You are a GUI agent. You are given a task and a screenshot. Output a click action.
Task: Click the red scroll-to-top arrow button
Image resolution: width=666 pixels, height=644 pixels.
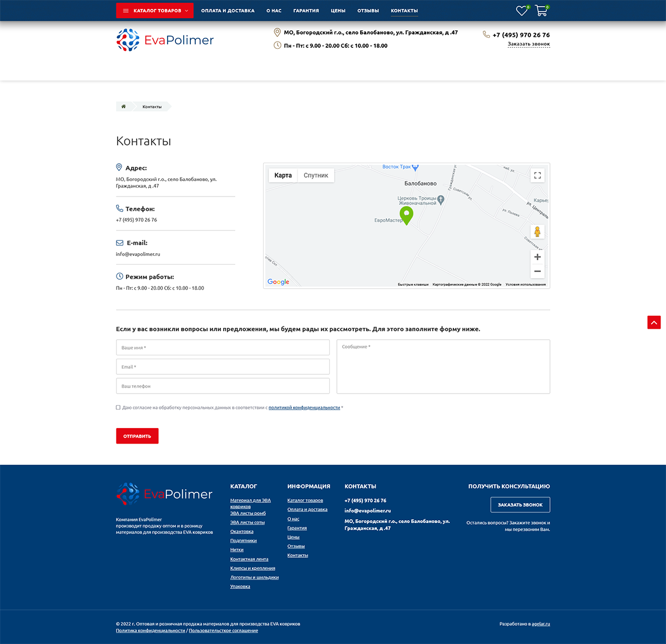click(654, 323)
